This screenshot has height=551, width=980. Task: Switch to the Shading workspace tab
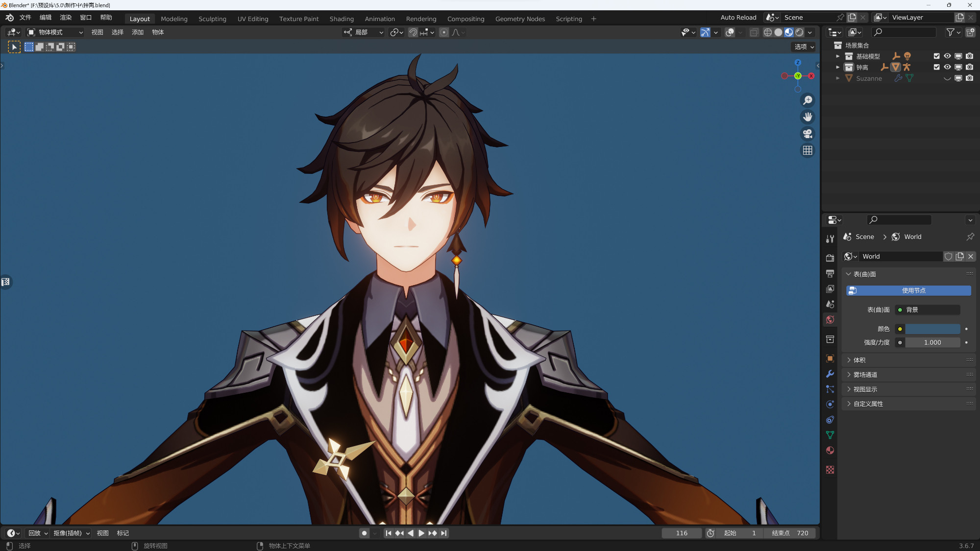[341, 19]
